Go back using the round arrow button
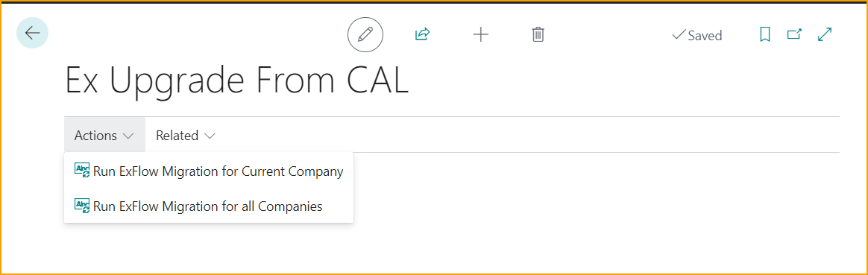Screen dimensions: 868x275 pos(33,34)
